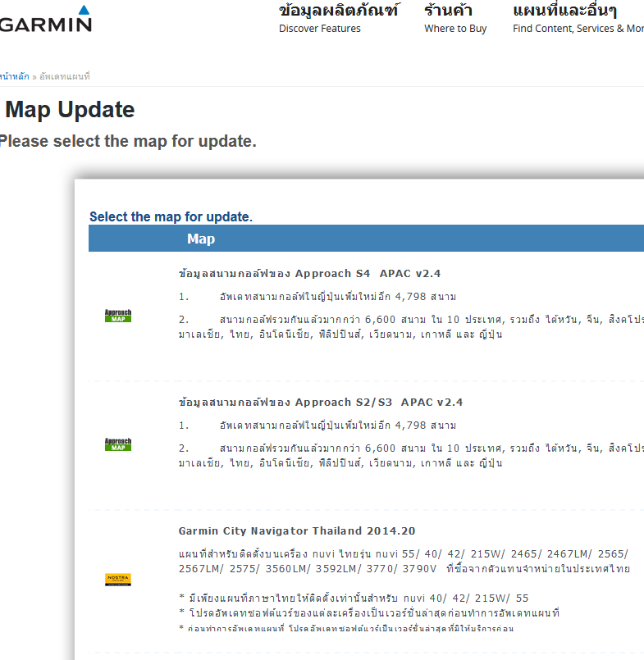The width and height of the screenshot is (644, 660).
Task: Open Approach S4 APAC v2.4 title
Action: (x=309, y=274)
